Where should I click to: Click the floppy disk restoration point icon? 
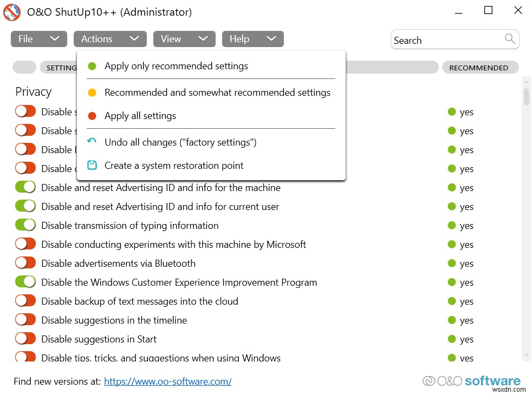[x=92, y=166]
